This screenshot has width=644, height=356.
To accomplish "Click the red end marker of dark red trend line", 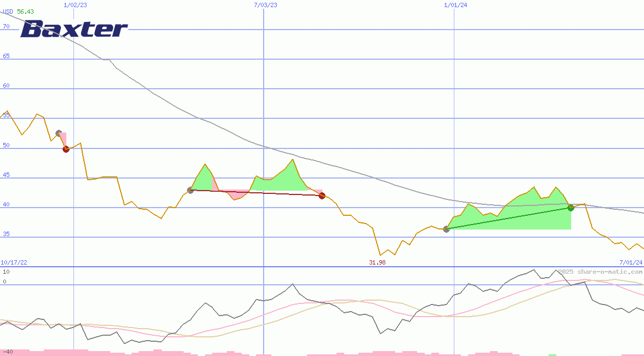I will click(322, 196).
